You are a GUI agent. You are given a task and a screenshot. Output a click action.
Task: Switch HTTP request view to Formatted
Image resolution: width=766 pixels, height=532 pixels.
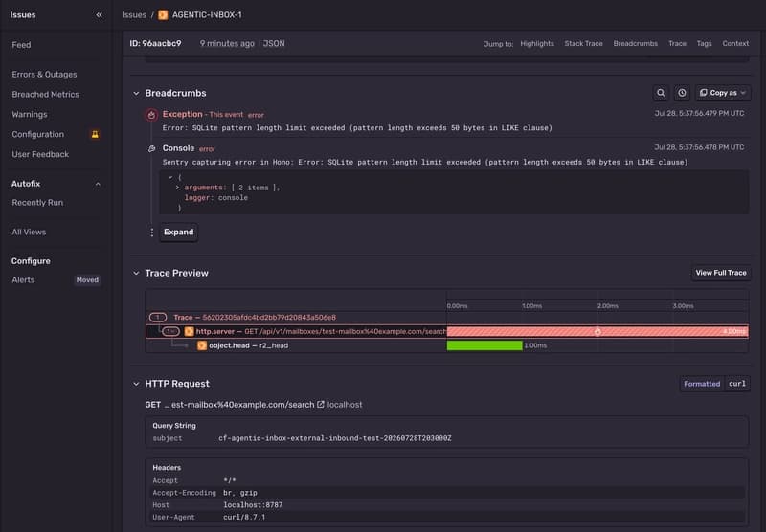pos(702,384)
